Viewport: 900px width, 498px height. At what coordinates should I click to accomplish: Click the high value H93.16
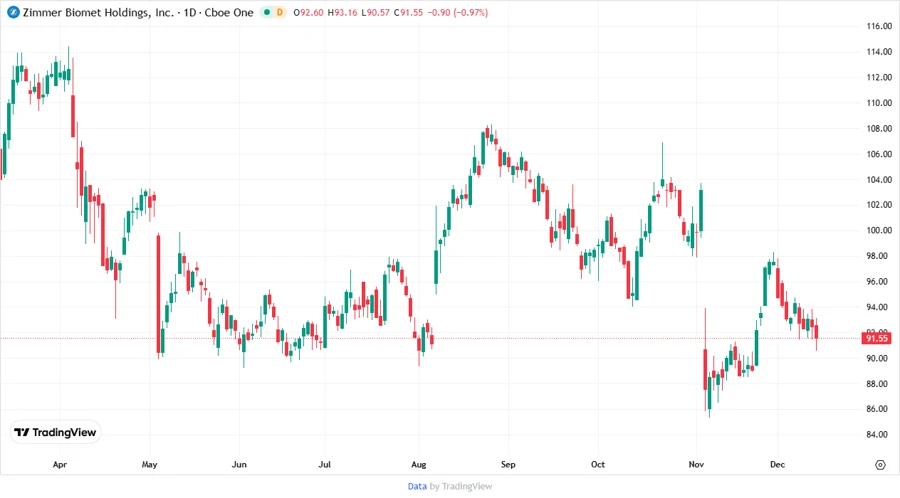pyautogui.click(x=342, y=13)
